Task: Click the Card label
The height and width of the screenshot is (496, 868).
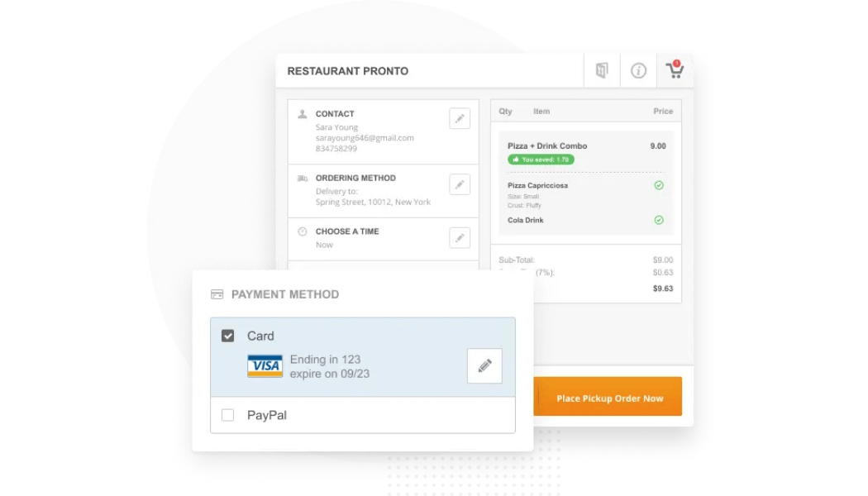Action: 260,336
